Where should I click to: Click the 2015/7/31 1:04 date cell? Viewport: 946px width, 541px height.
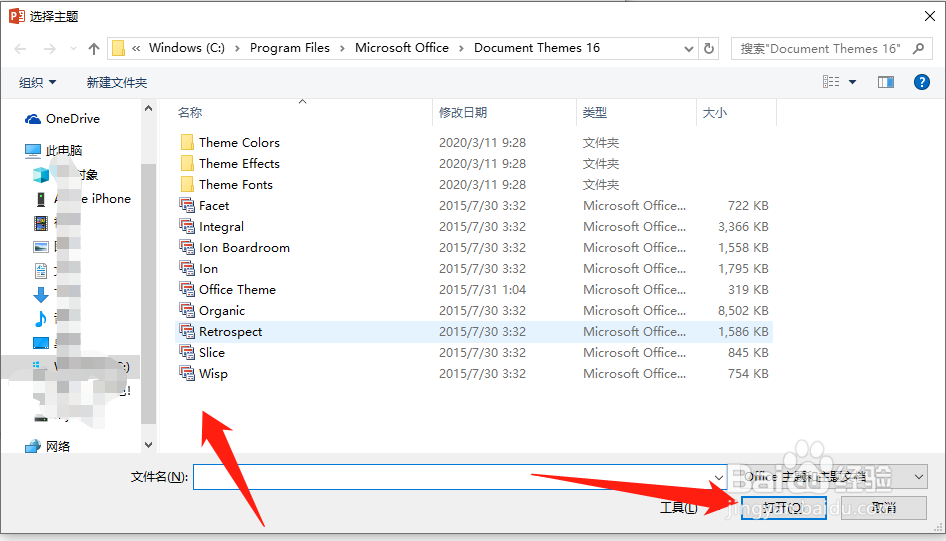click(482, 289)
